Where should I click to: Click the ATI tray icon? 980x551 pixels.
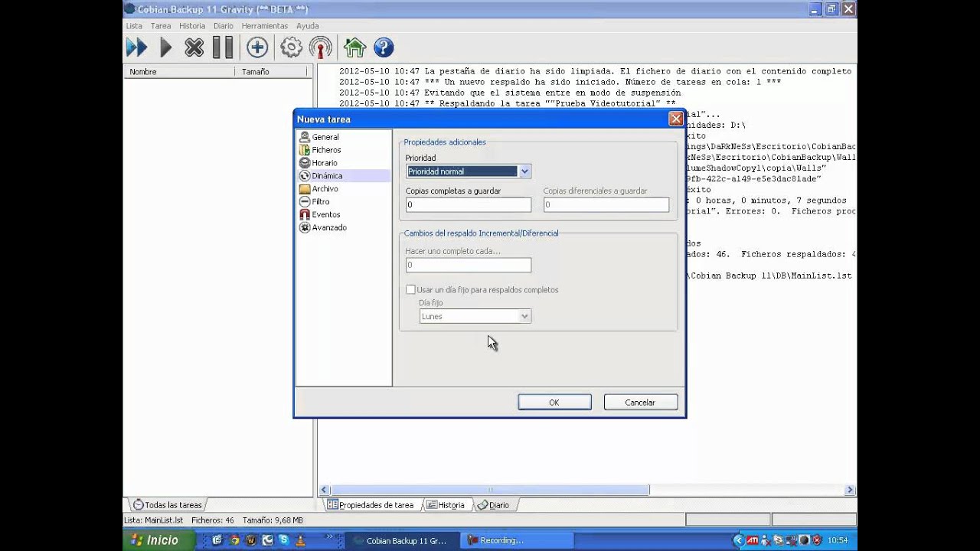753,540
